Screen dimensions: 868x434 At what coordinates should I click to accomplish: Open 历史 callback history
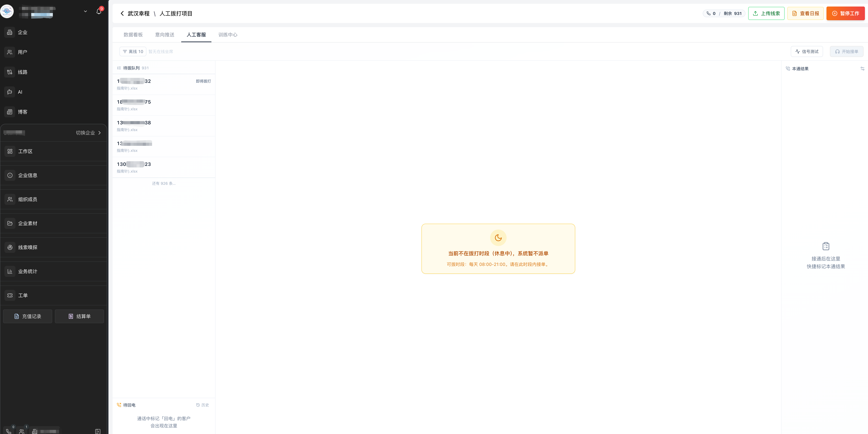click(202, 405)
